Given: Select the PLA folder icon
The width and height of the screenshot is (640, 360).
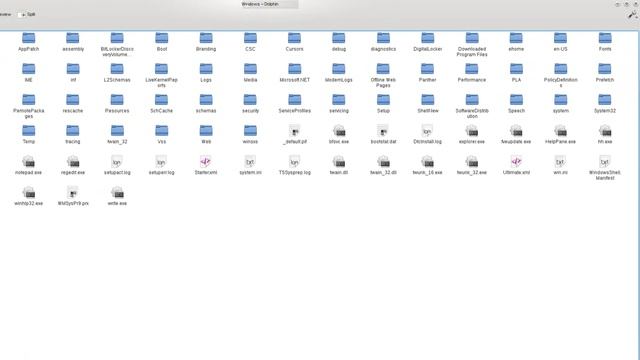Looking at the screenshot, I should click(x=516, y=69).
